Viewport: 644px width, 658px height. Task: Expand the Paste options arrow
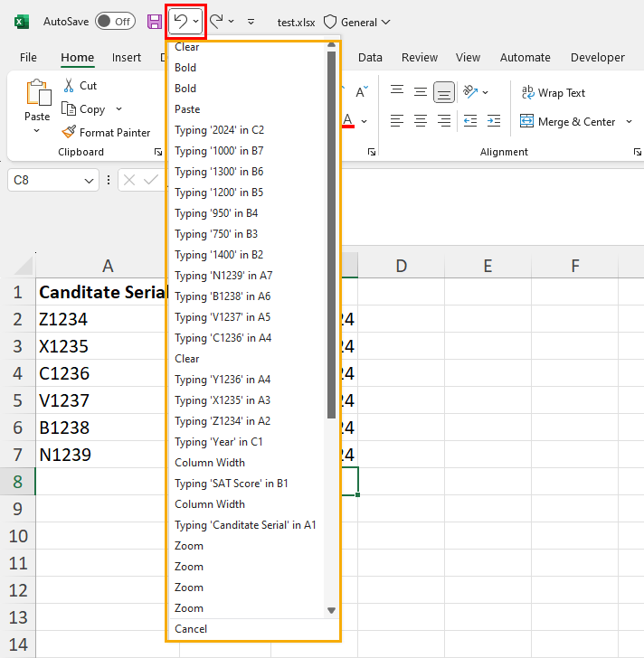pyautogui.click(x=37, y=130)
